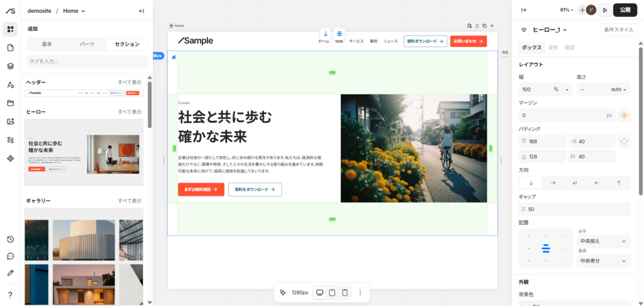Image resolution: width=644 pixels, height=306 pixels.
Task: Set direction to right arrow option
Action: 553,183
